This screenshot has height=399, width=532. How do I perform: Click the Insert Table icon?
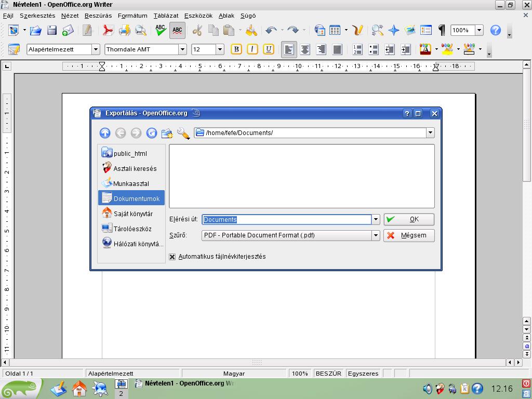335,30
